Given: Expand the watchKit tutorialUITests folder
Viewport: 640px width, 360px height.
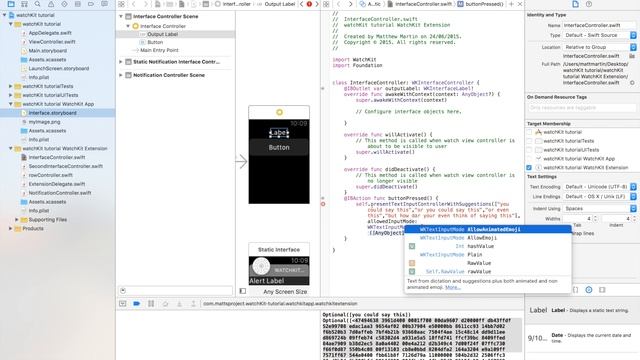Looking at the screenshot, I should point(11,95).
